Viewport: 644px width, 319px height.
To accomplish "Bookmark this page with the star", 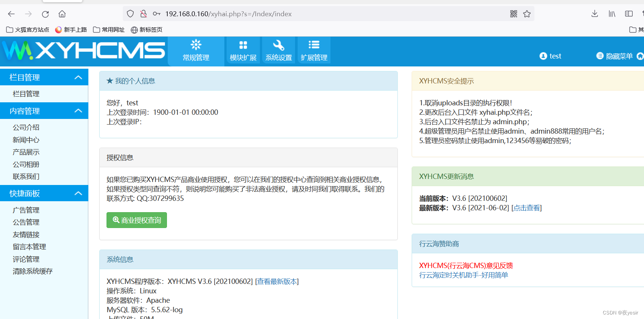I will 527,14.
